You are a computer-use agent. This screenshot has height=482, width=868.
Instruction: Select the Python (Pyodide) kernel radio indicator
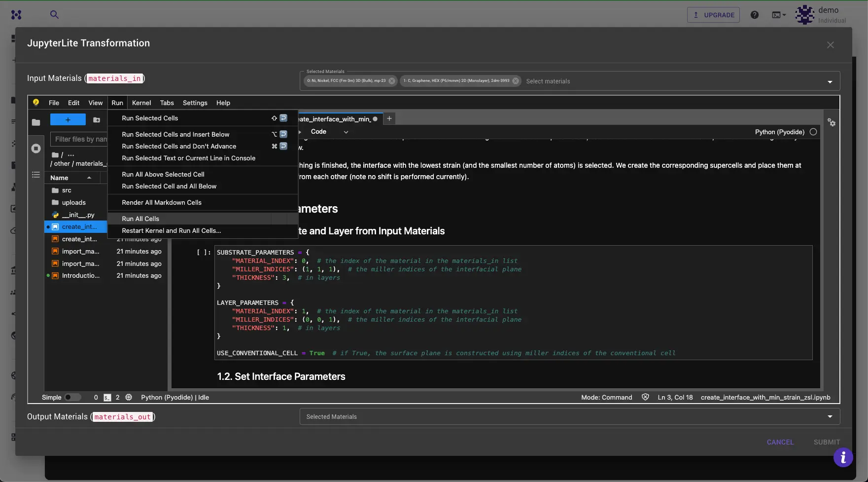(x=813, y=132)
